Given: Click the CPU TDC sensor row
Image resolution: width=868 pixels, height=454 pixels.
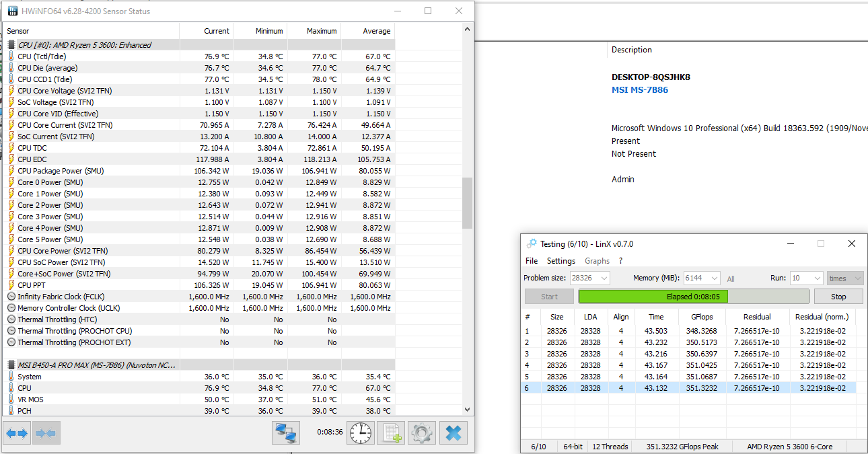Looking at the screenshot, I should [x=199, y=148].
